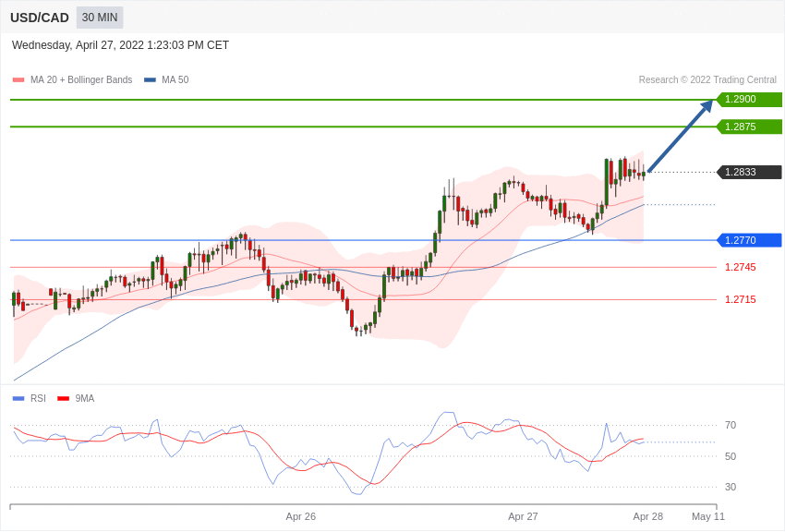Click the 1.2875 green resistance price tag

coord(749,127)
